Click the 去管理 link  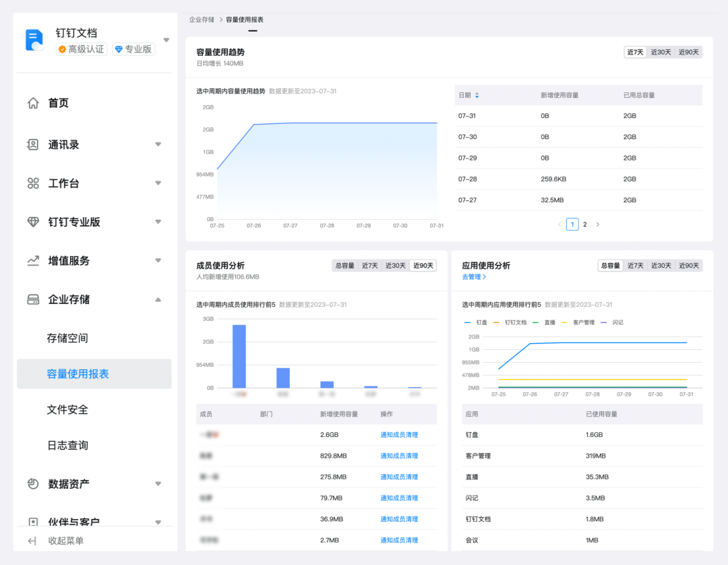click(474, 277)
